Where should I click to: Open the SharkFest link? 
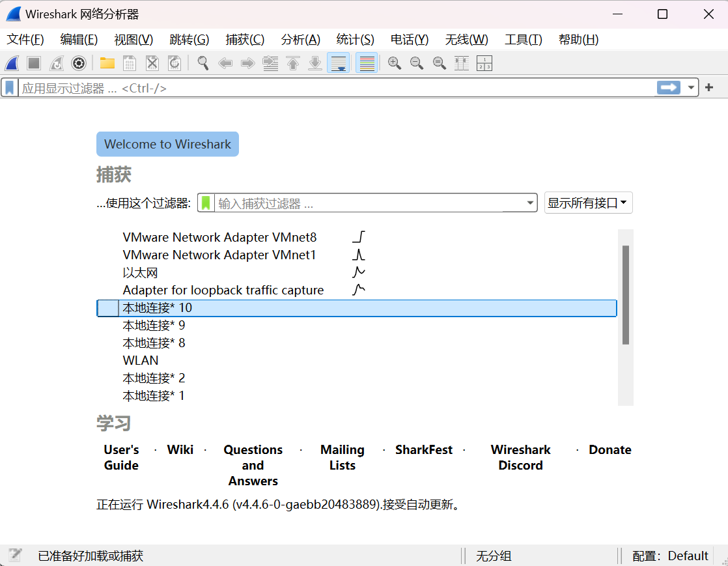[424, 450]
